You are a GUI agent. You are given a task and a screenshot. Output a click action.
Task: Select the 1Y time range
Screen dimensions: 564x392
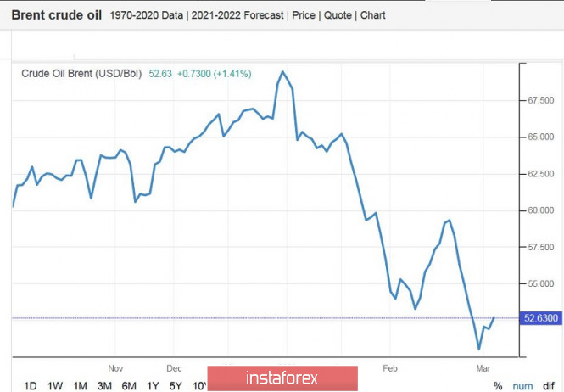[154, 386]
